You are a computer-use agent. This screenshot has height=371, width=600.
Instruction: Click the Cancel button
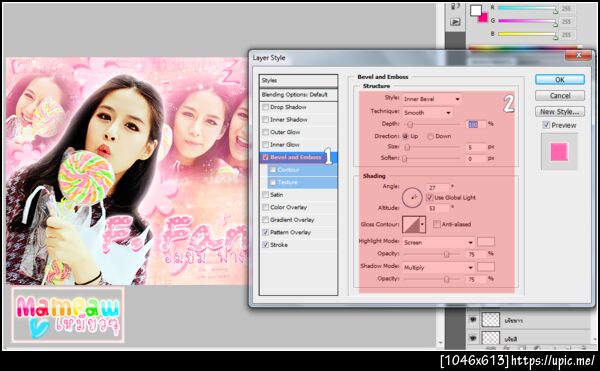click(560, 96)
